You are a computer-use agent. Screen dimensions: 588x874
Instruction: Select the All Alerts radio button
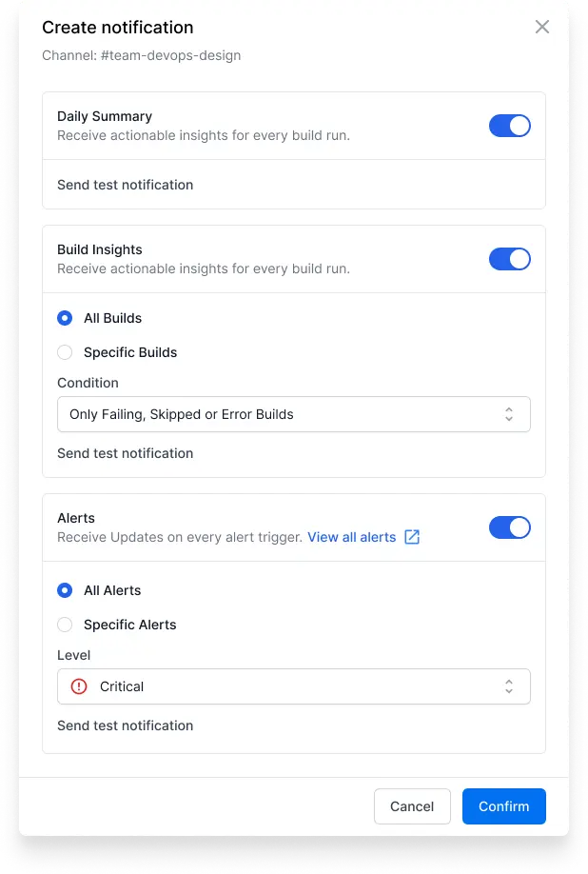click(65, 590)
